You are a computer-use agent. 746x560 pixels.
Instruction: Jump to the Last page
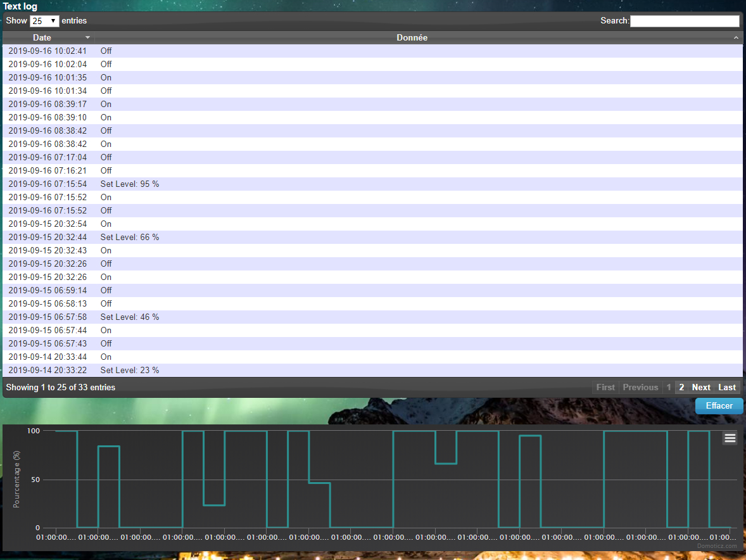[x=727, y=387]
